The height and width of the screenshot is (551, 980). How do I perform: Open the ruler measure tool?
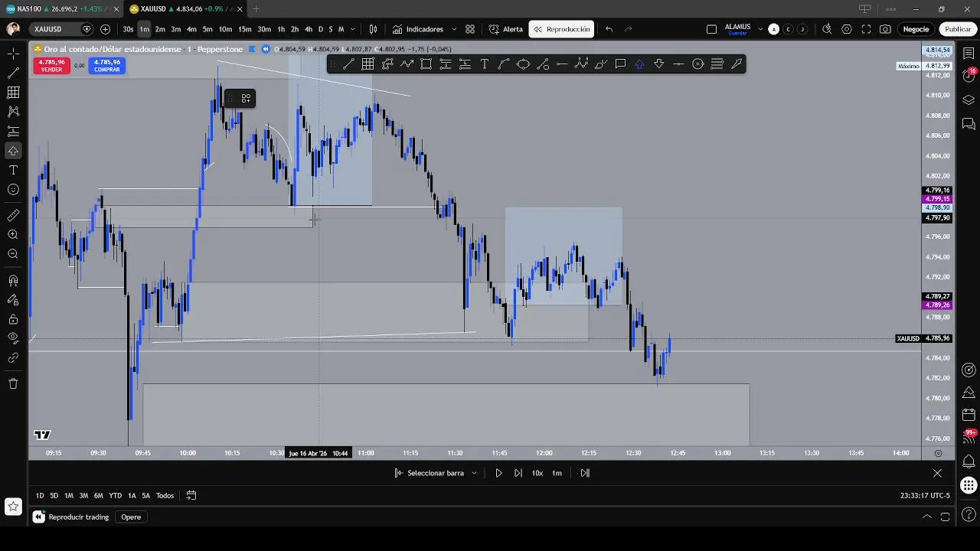click(x=13, y=216)
